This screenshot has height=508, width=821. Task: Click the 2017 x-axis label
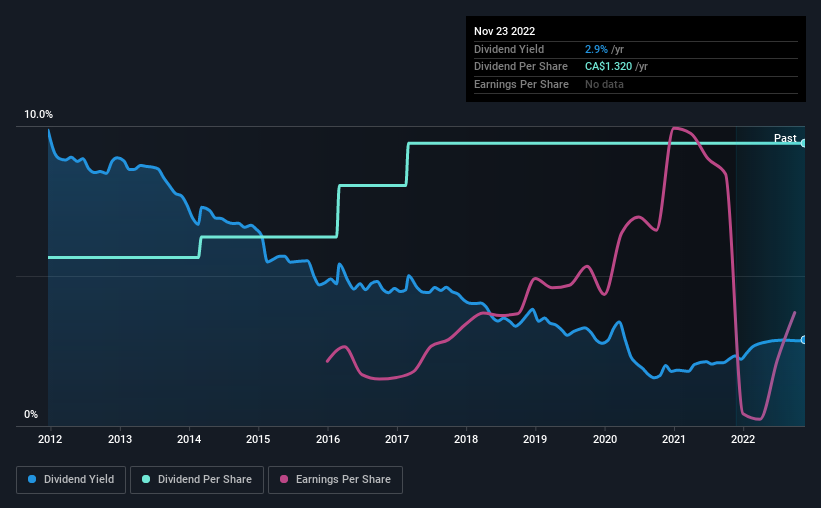pyautogui.click(x=397, y=439)
